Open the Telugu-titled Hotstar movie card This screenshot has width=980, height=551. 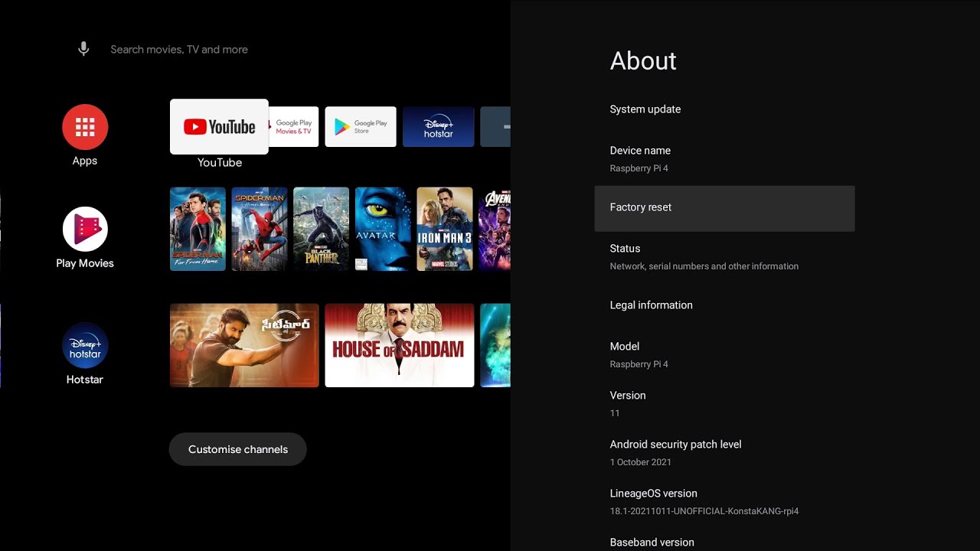(x=244, y=345)
